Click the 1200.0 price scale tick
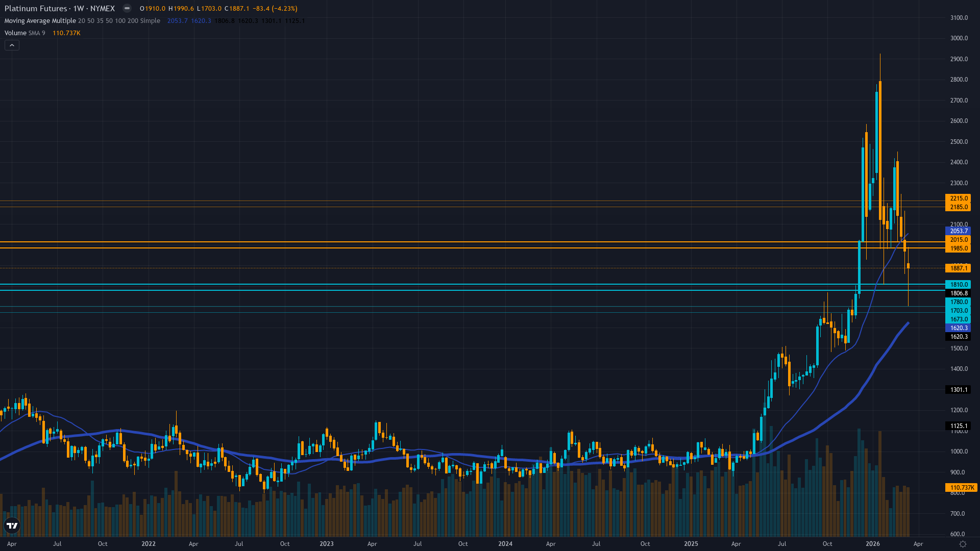This screenshot has height=551, width=980. click(959, 410)
